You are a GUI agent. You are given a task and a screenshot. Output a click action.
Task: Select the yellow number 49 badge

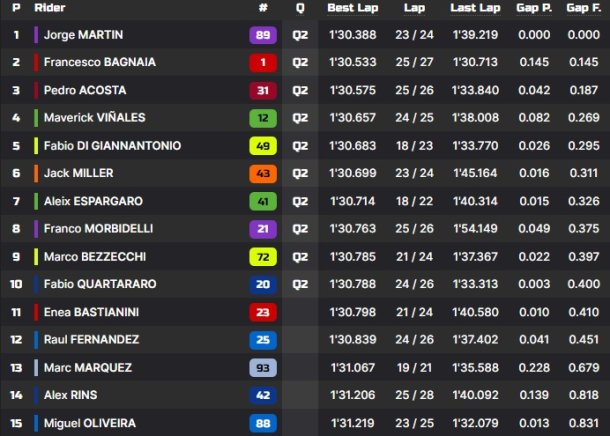pyautogui.click(x=263, y=146)
